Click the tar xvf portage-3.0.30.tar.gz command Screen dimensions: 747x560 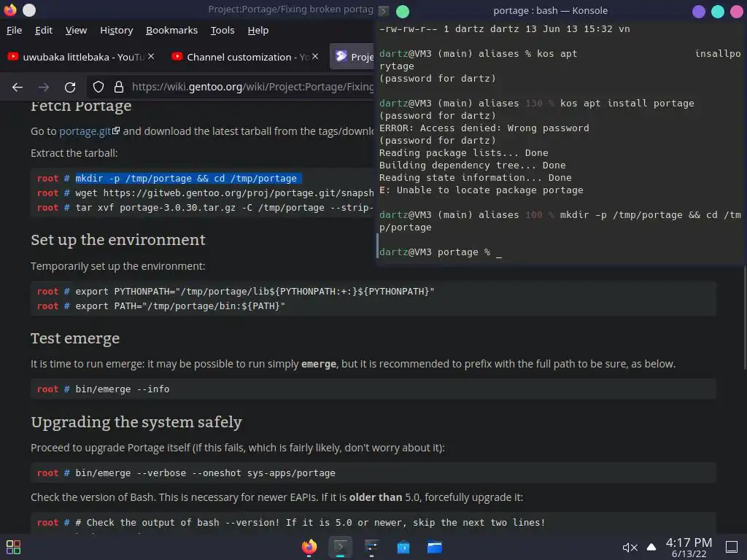point(224,208)
